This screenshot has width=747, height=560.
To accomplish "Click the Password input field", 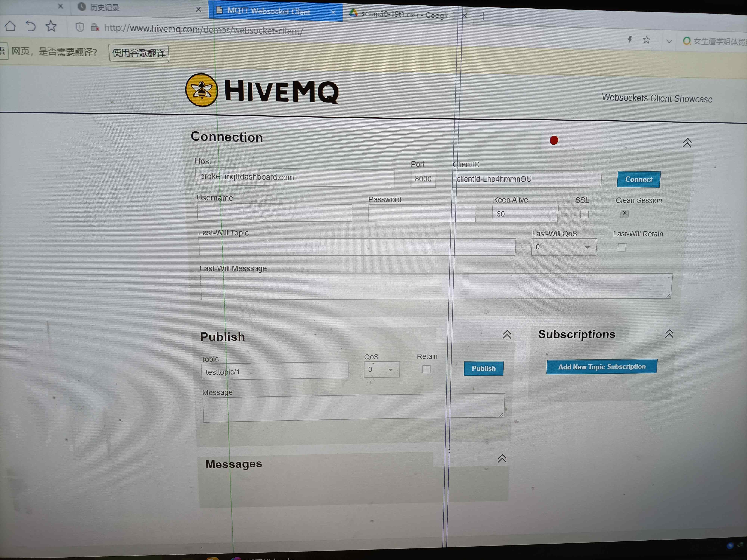I will (x=422, y=214).
